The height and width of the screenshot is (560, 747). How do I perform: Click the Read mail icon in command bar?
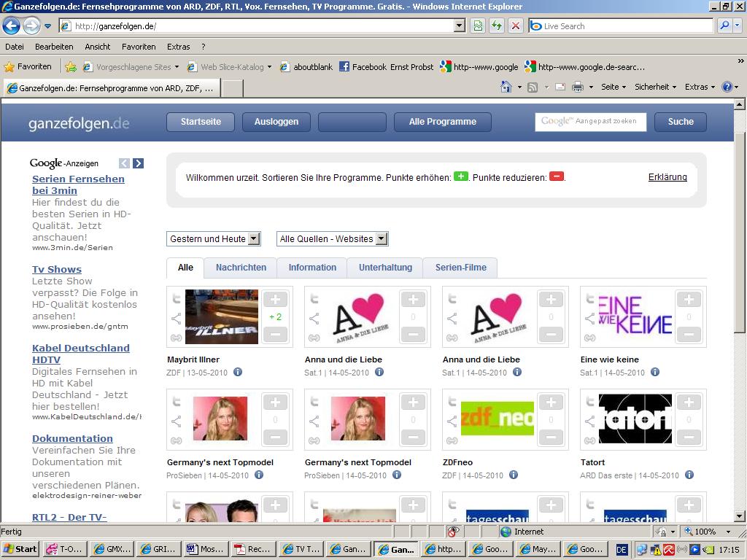point(560,87)
